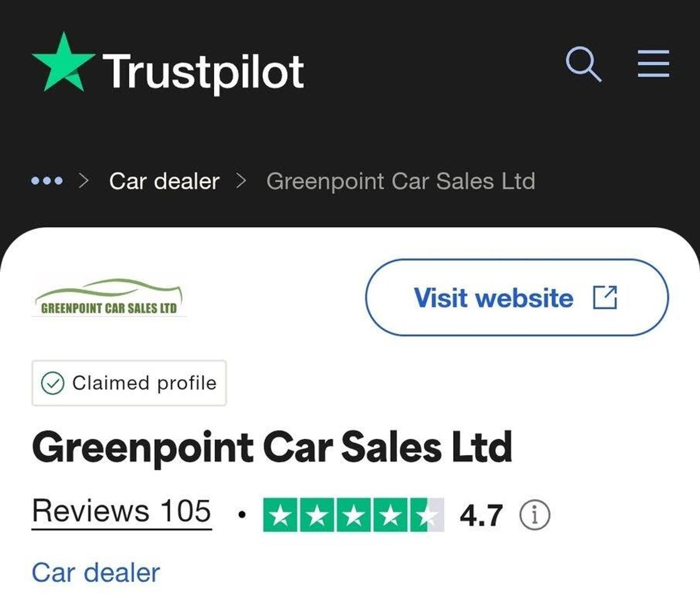Open the Car dealer category link
Viewport: 700px width, 593px height.
click(96, 573)
